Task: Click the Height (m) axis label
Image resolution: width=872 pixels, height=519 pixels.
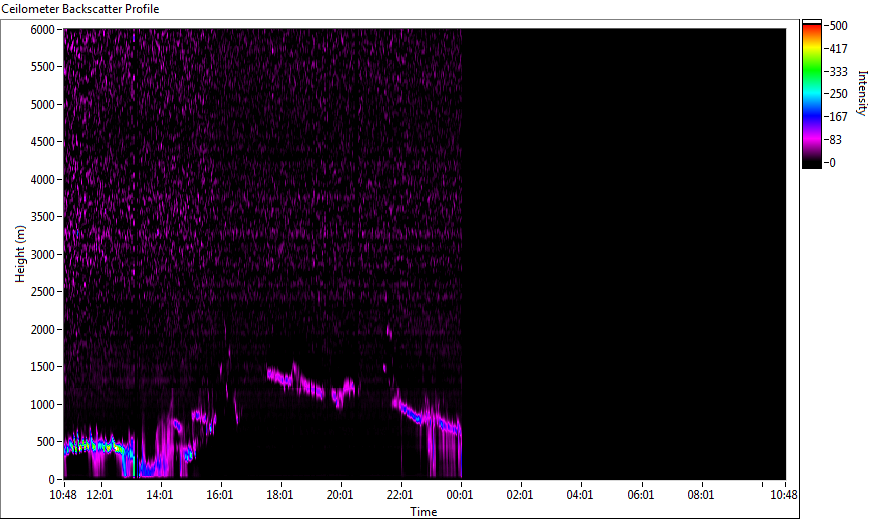Action: click(x=20, y=254)
